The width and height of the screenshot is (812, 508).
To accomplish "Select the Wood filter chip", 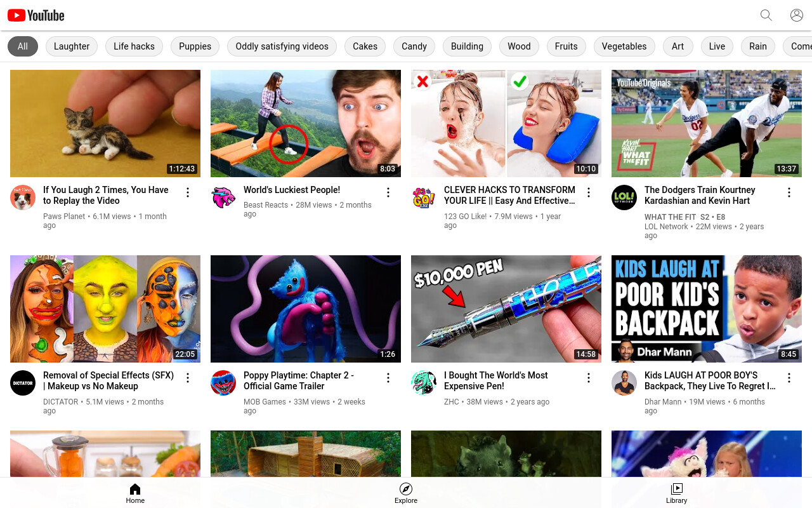I will click(x=519, y=46).
